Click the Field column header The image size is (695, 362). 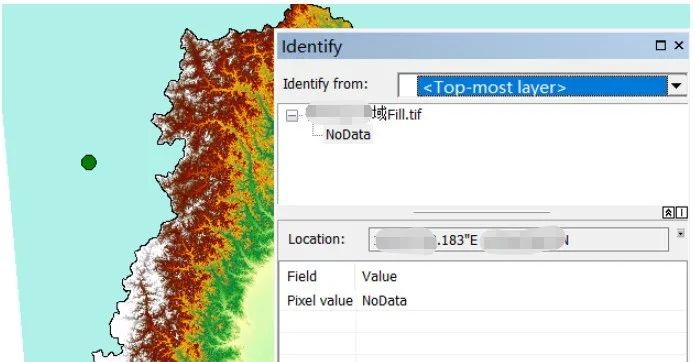[302, 276]
